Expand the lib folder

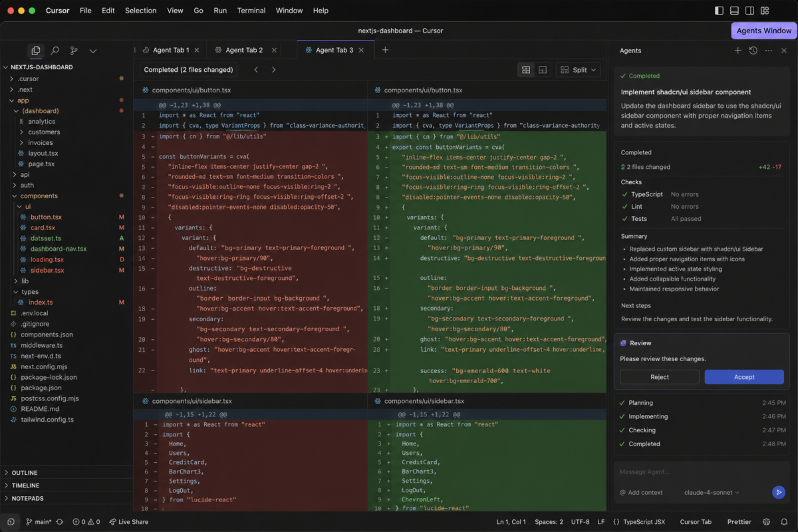[25, 281]
